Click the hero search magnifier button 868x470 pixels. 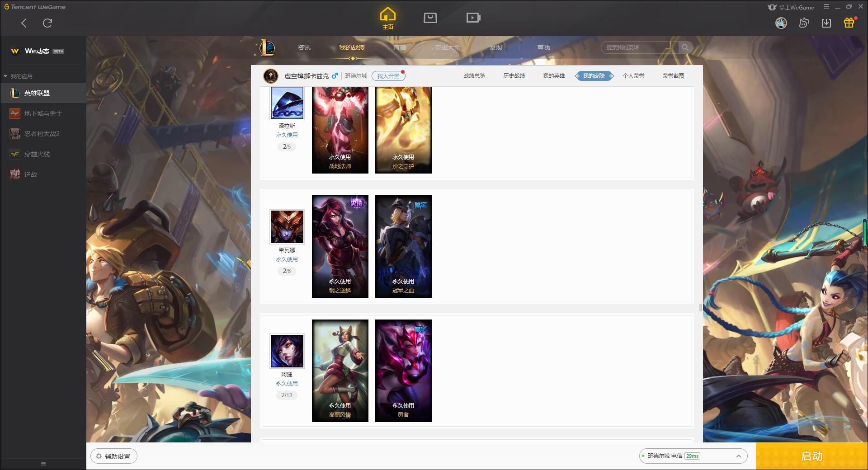coord(685,47)
